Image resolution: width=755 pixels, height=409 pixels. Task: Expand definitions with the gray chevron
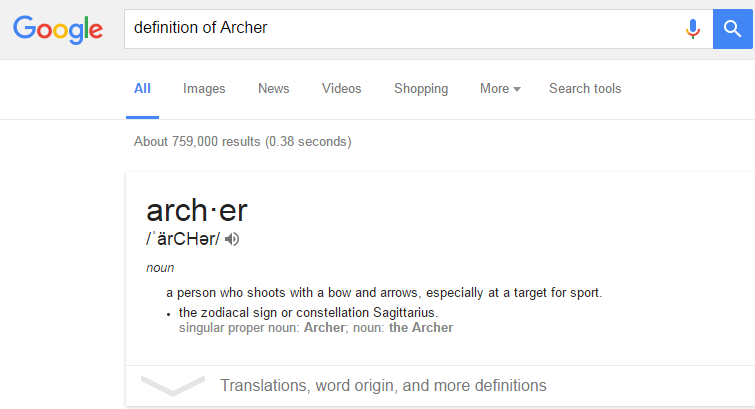172,385
